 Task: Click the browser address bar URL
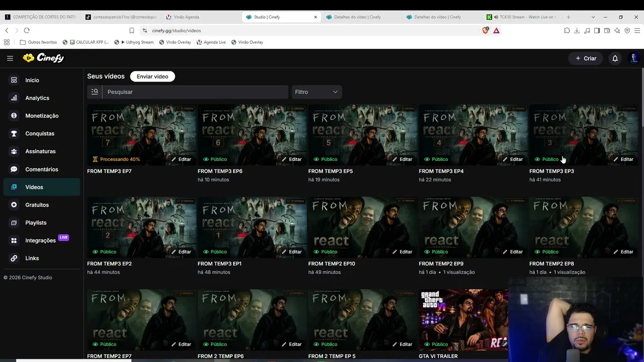coord(177,31)
